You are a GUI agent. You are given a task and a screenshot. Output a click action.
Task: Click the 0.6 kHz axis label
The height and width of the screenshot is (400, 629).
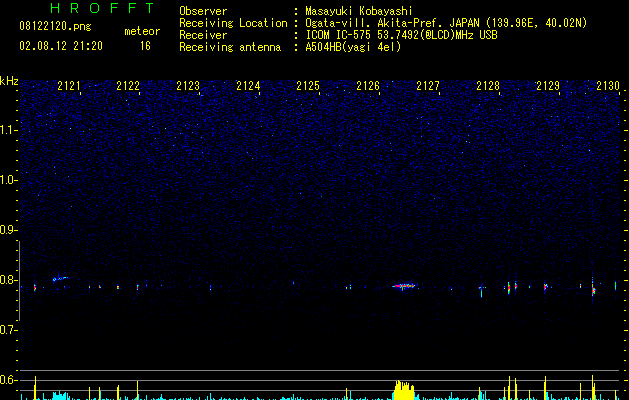[x=8, y=380]
